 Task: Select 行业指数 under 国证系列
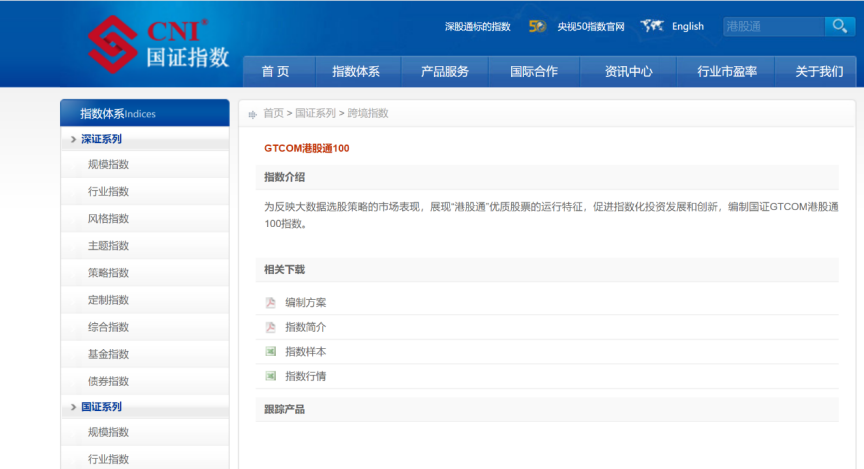pos(108,459)
